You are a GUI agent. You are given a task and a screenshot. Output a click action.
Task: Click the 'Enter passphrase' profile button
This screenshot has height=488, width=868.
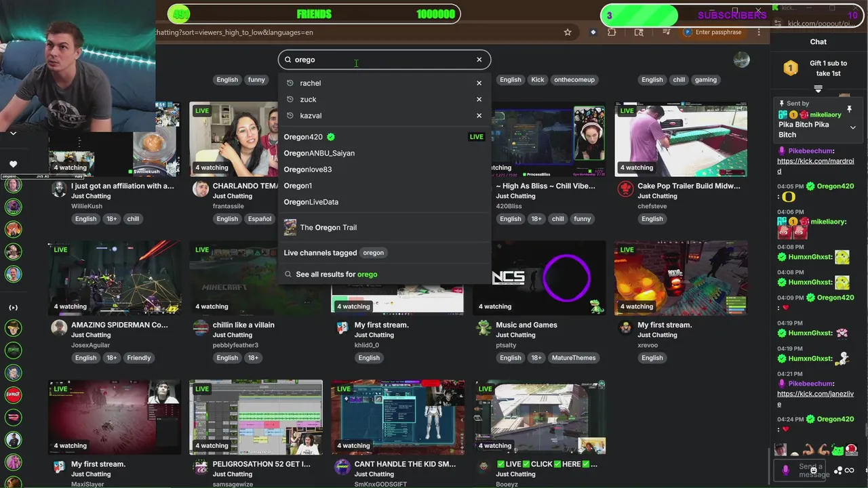(x=714, y=32)
